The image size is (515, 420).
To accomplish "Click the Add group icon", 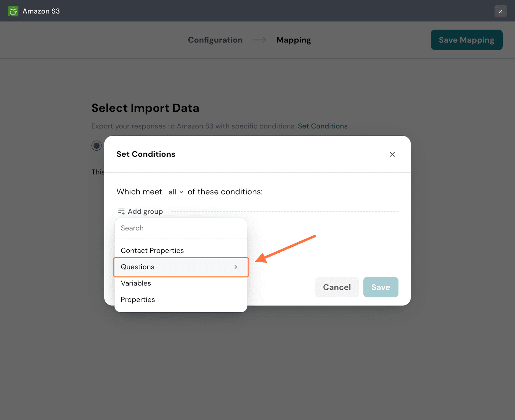I will coord(121,211).
